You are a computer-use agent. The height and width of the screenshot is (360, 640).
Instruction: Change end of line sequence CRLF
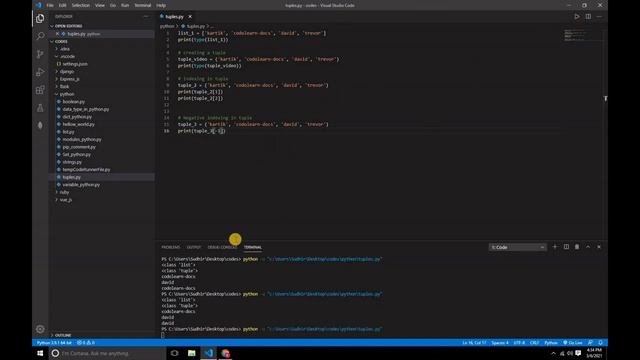point(534,343)
